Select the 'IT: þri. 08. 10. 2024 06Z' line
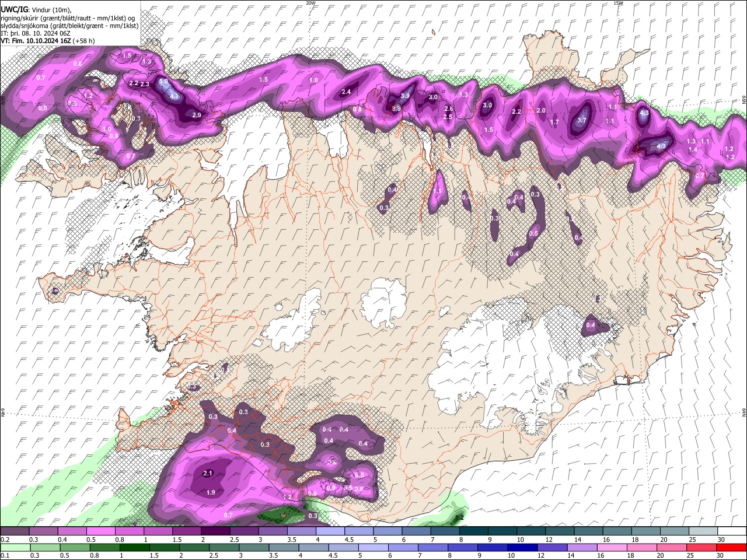Image resolution: width=747 pixels, height=560 pixels. click(x=36, y=33)
